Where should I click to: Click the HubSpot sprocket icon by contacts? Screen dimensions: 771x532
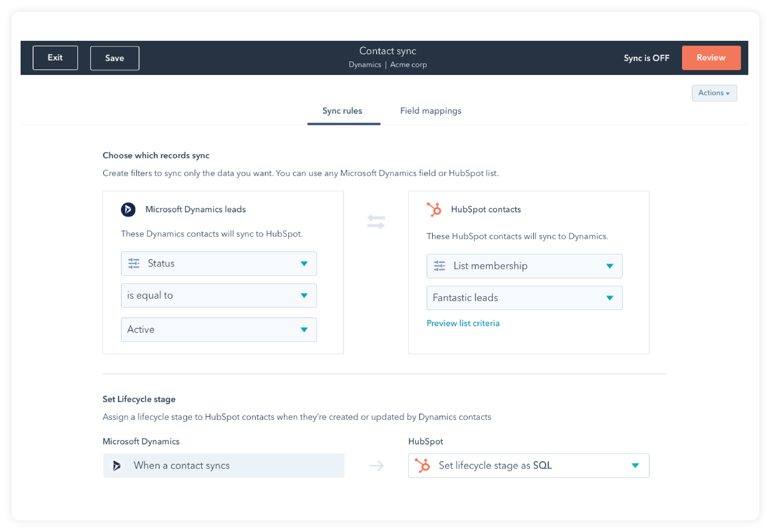coord(434,210)
